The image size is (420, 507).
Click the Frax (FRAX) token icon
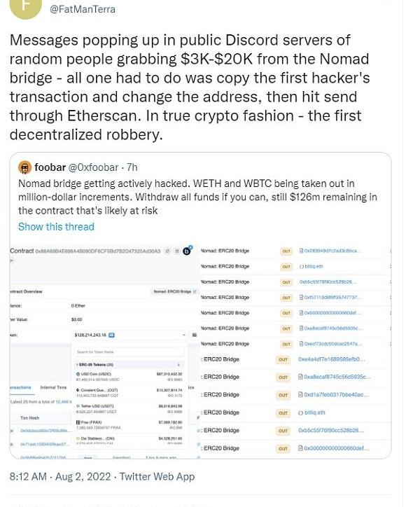pos(78,422)
